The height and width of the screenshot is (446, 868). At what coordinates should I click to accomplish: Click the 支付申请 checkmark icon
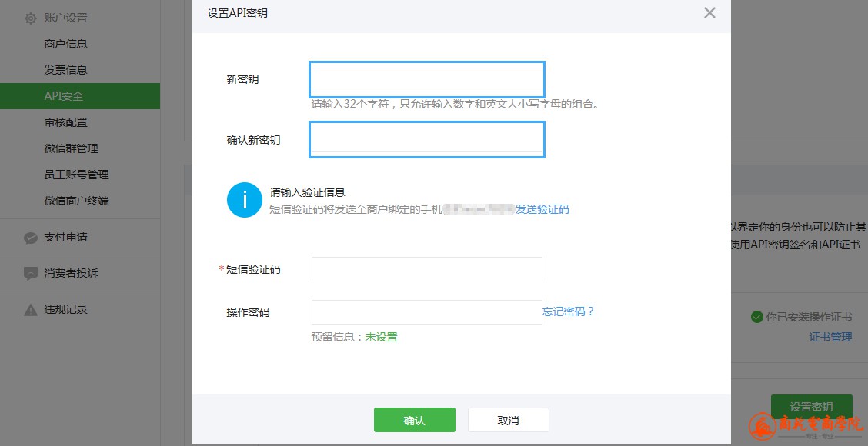pyautogui.click(x=30, y=238)
